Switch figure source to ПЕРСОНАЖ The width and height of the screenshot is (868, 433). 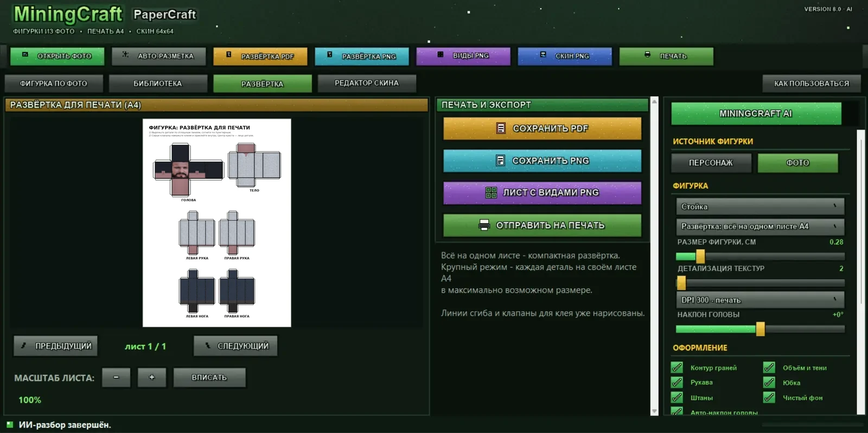point(711,163)
